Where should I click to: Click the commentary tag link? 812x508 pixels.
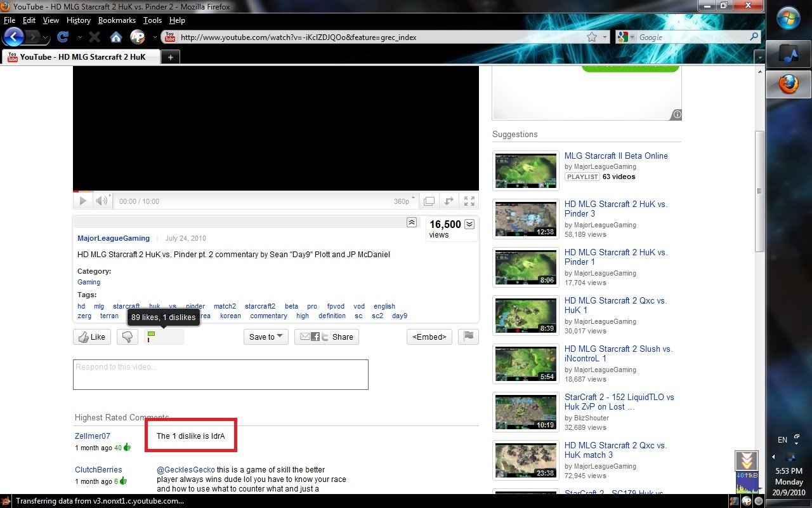268,316
